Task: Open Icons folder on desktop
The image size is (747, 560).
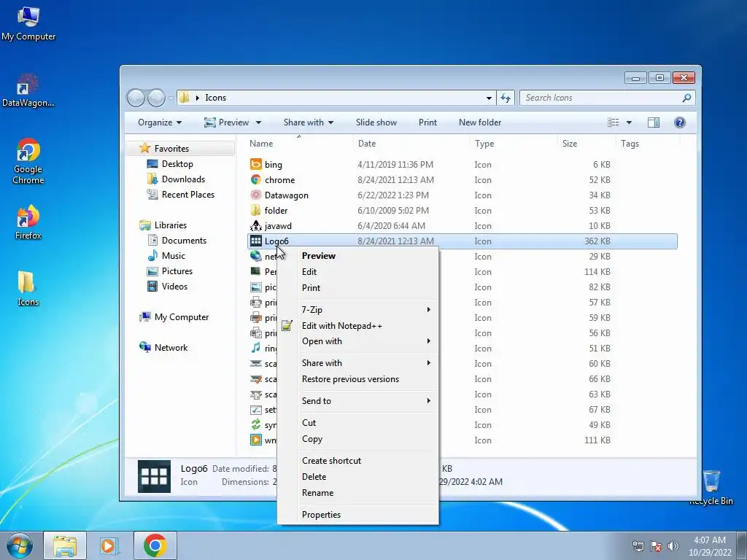Action: tap(28, 289)
